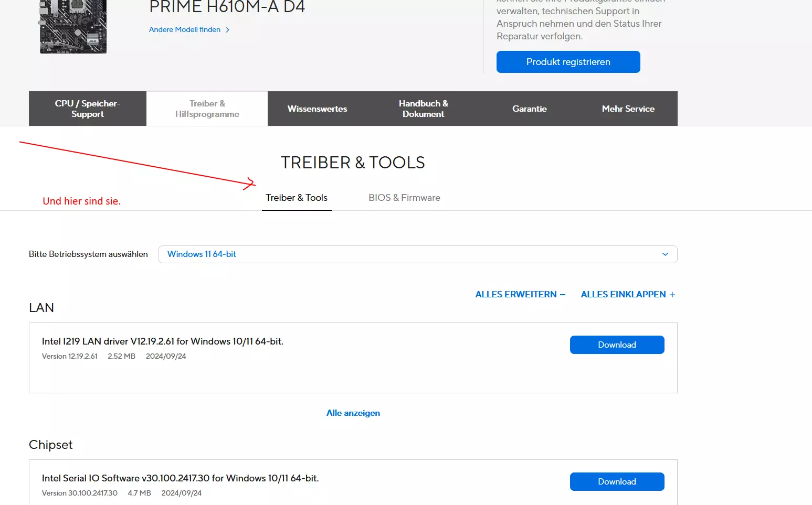Click the Intel Serial IO Software title
This screenshot has width=812, height=505.
click(x=181, y=478)
